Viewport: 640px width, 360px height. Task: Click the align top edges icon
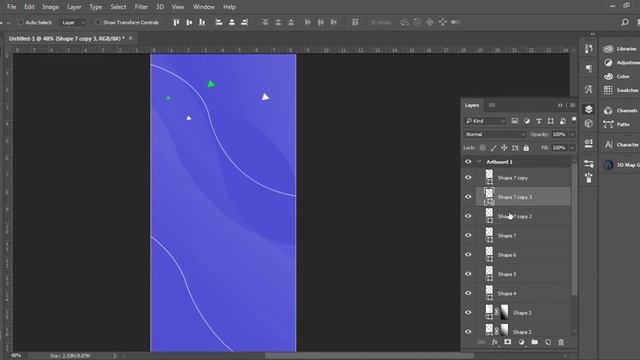point(176,22)
